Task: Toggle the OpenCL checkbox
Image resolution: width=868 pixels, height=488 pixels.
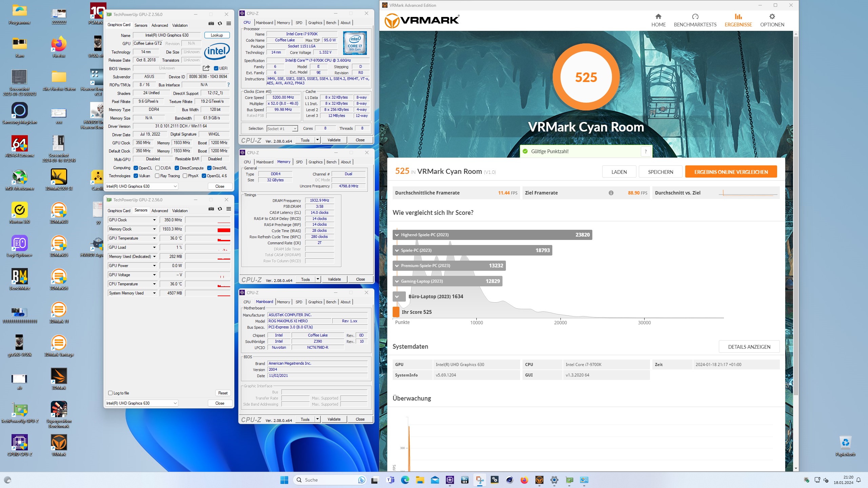Action: point(136,168)
